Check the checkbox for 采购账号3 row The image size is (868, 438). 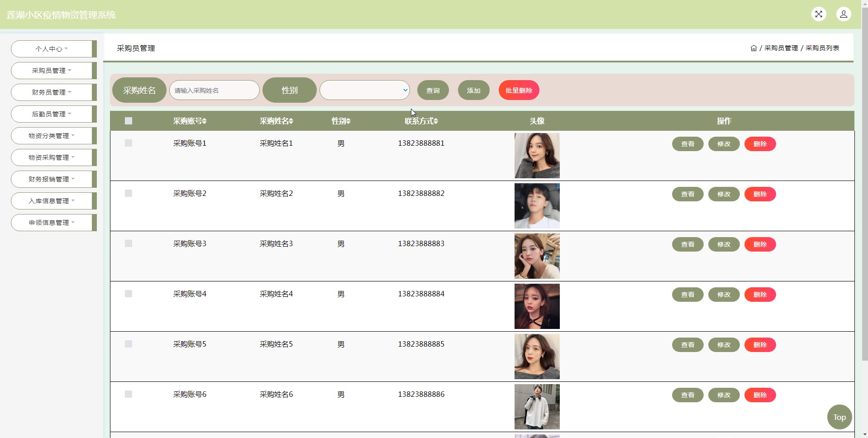click(129, 243)
